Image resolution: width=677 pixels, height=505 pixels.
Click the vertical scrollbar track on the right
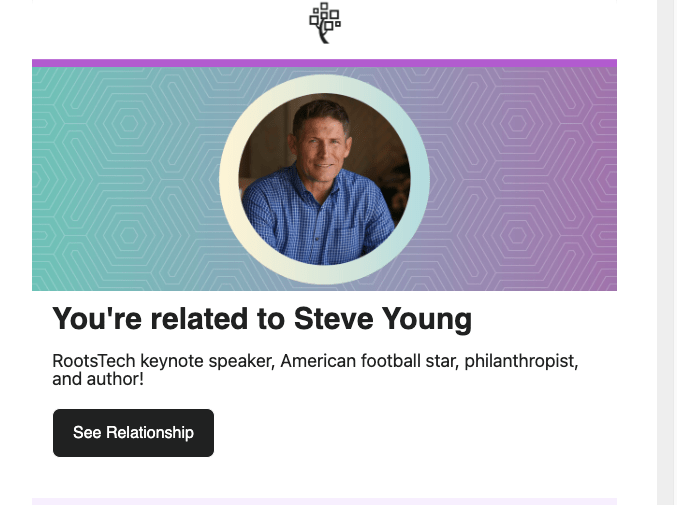[666, 250]
